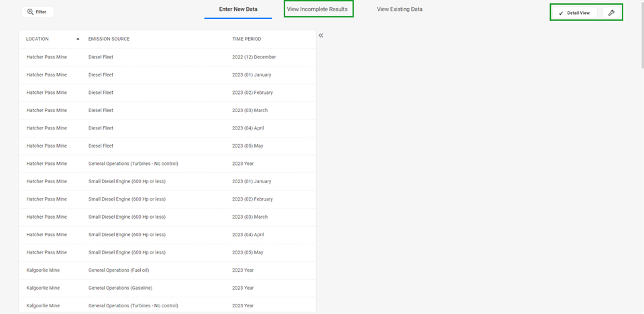The height and width of the screenshot is (314, 644).
Task: Collapse panel with double chevron icon
Action: click(321, 36)
